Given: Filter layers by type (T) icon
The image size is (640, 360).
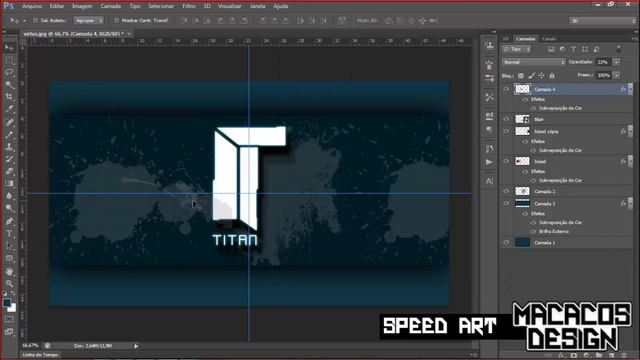Looking at the screenshot, I should [x=573, y=49].
